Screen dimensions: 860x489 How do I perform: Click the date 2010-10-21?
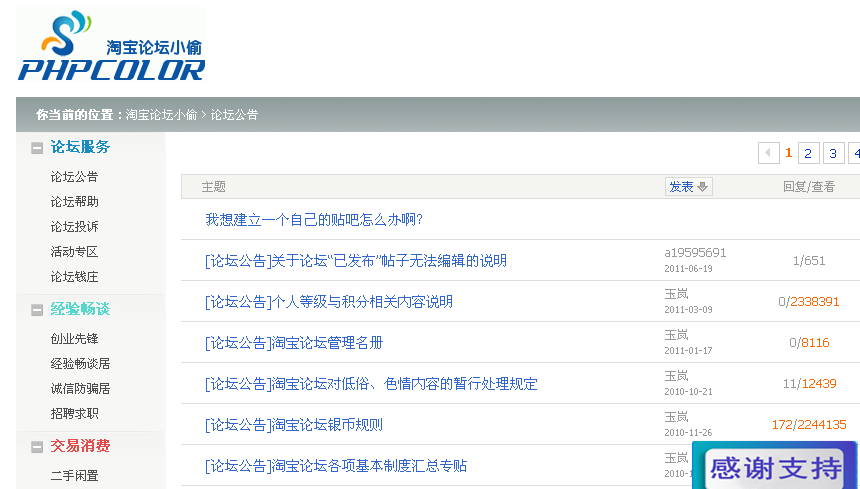click(688, 392)
